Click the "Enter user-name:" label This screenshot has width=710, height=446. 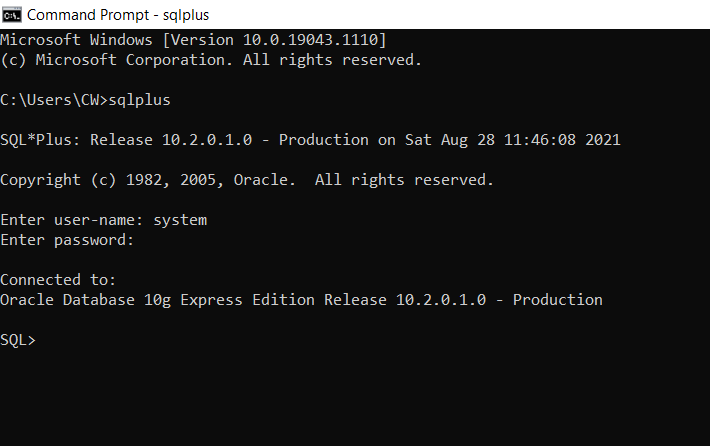click(72, 220)
